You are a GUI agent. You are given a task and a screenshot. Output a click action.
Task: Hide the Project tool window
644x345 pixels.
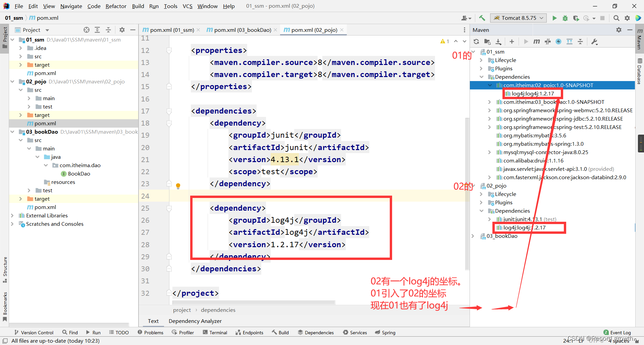pos(133,30)
